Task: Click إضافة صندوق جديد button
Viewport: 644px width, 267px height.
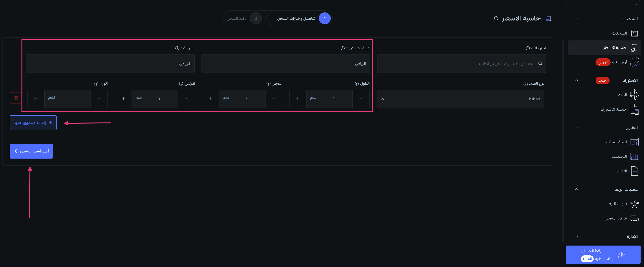Action: click(33, 123)
